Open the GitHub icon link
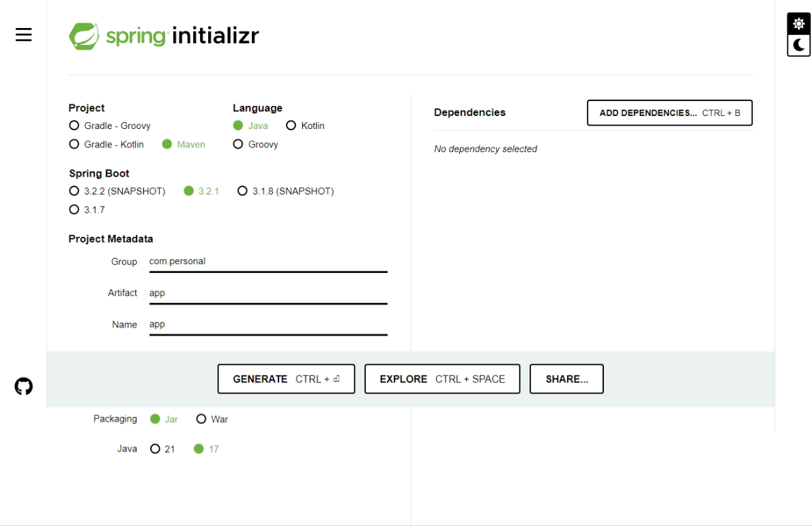This screenshot has width=812, height=526. pos(23,386)
